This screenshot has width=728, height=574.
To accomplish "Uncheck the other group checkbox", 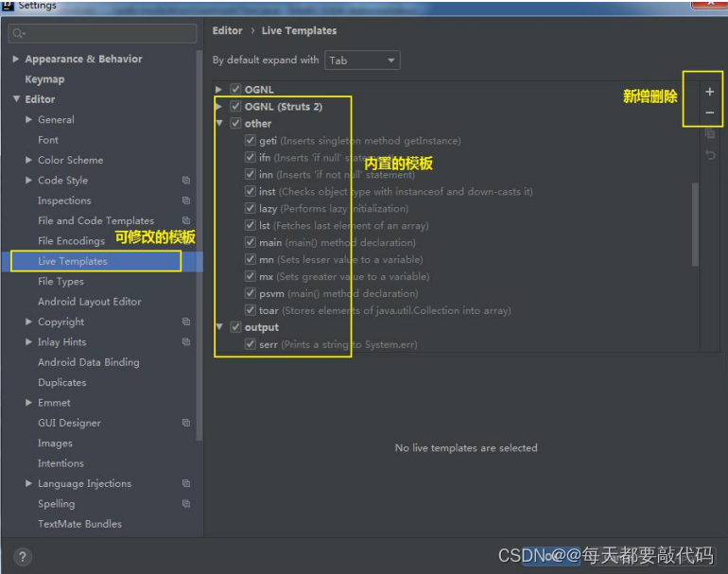I will [x=235, y=123].
